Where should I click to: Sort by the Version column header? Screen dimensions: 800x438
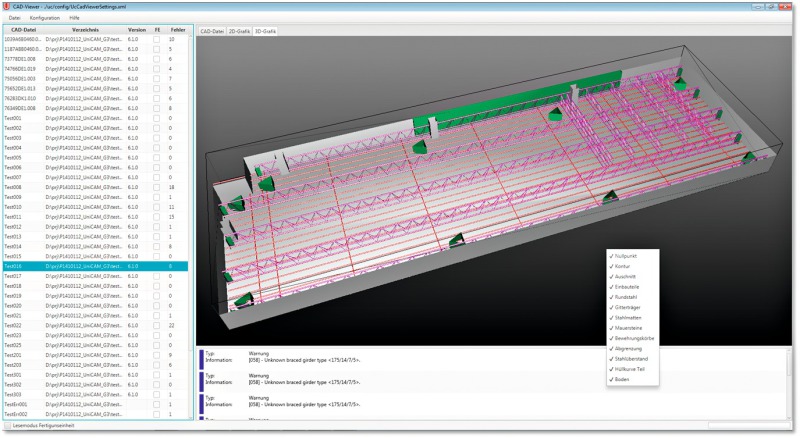pos(137,30)
